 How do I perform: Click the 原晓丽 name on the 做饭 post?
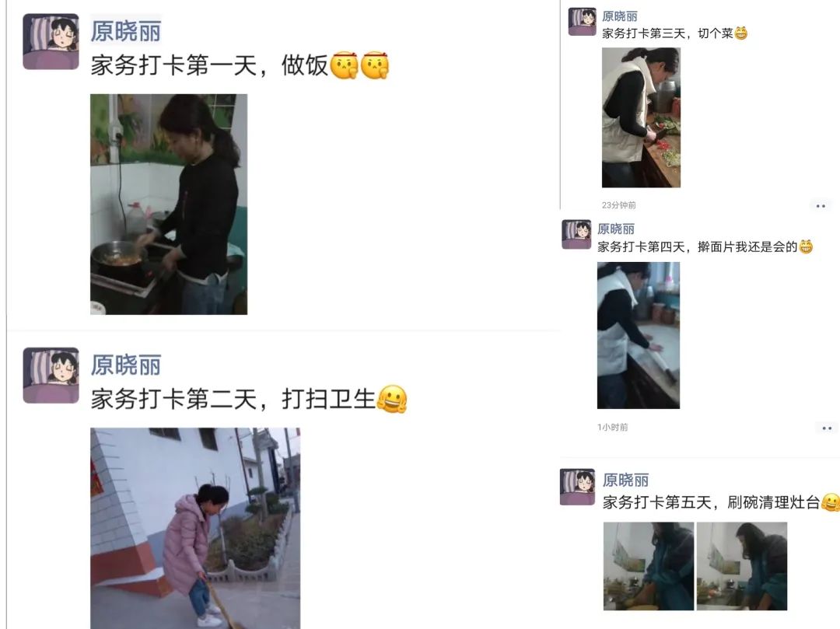[125, 31]
